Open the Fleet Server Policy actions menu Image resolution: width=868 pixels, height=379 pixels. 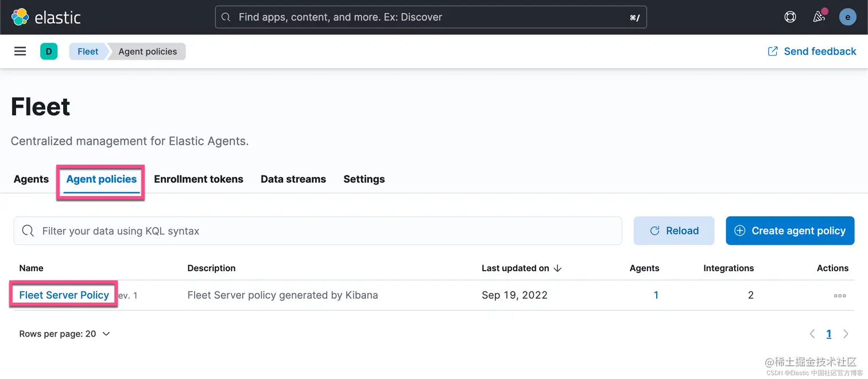[840, 296]
